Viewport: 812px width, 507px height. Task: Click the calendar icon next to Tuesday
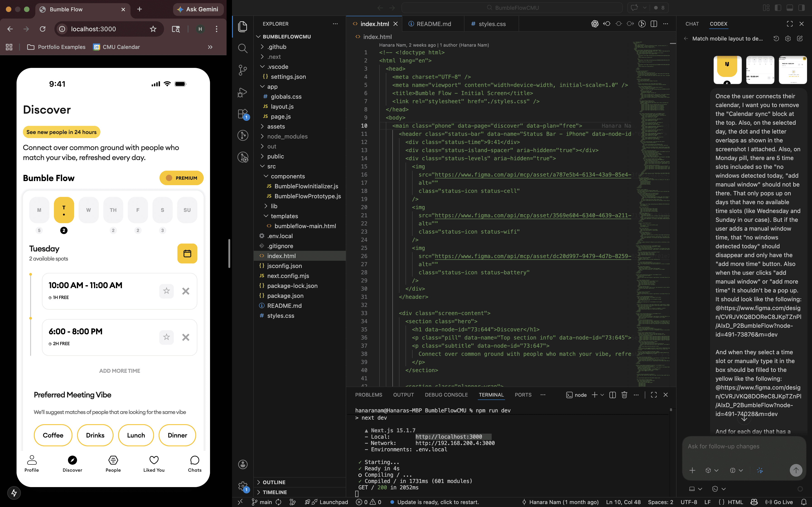pyautogui.click(x=187, y=253)
